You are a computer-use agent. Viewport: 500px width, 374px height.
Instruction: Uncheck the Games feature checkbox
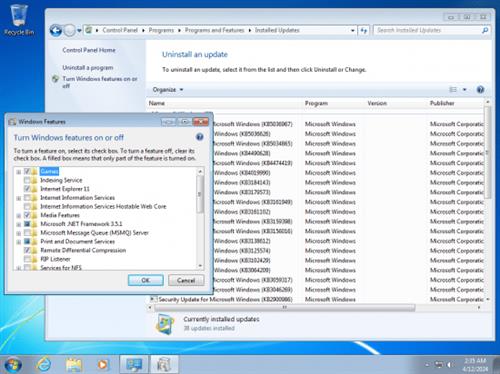pyautogui.click(x=27, y=171)
